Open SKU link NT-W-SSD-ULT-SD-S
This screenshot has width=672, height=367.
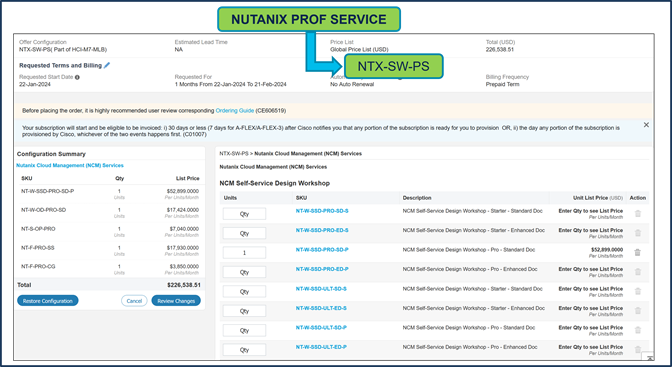321,289
